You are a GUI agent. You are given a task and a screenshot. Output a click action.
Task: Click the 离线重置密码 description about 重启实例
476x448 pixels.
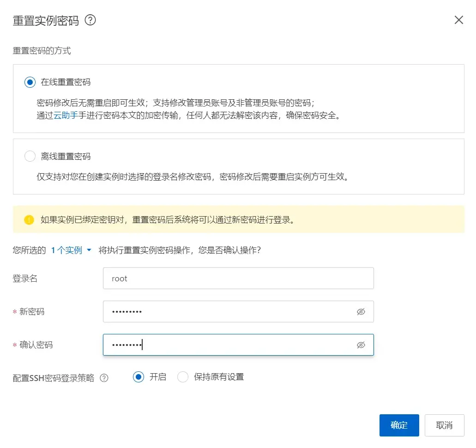pyautogui.click(x=193, y=176)
